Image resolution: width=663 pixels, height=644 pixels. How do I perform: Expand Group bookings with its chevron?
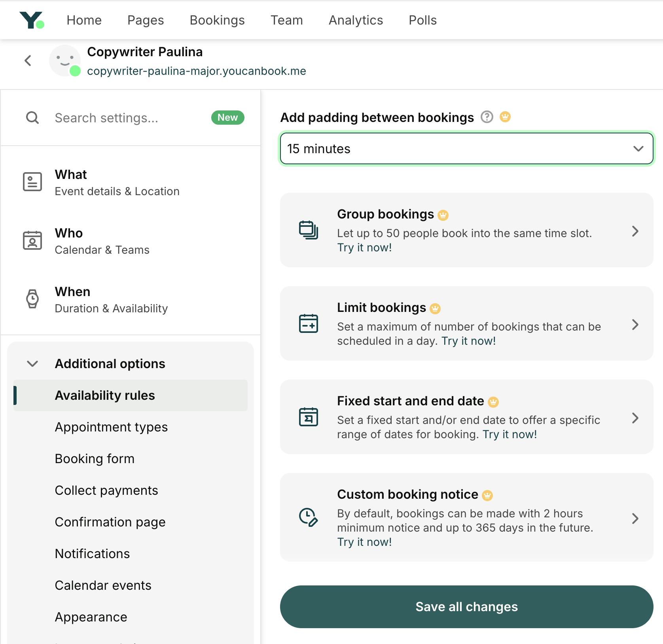tap(635, 231)
